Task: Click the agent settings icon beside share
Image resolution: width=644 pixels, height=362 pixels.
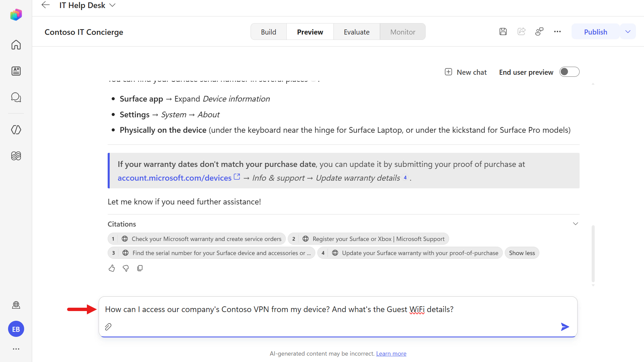Action: pyautogui.click(x=539, y=32)
